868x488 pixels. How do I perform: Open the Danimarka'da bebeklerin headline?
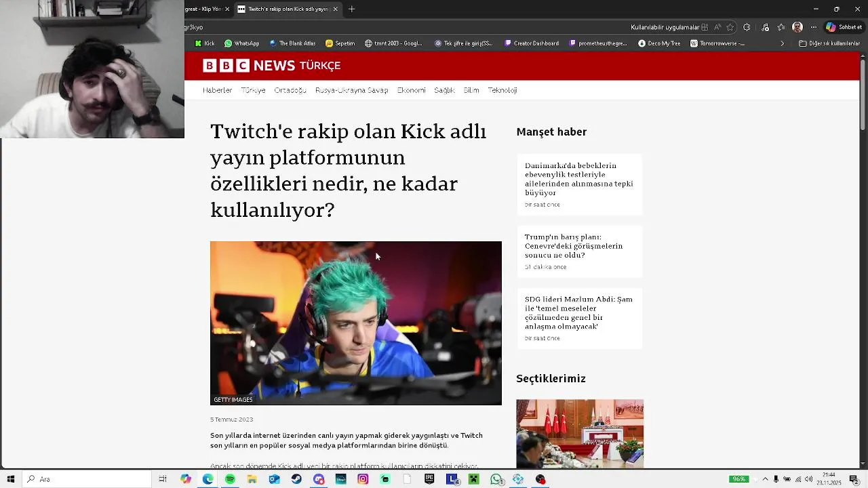pos(579,179)
